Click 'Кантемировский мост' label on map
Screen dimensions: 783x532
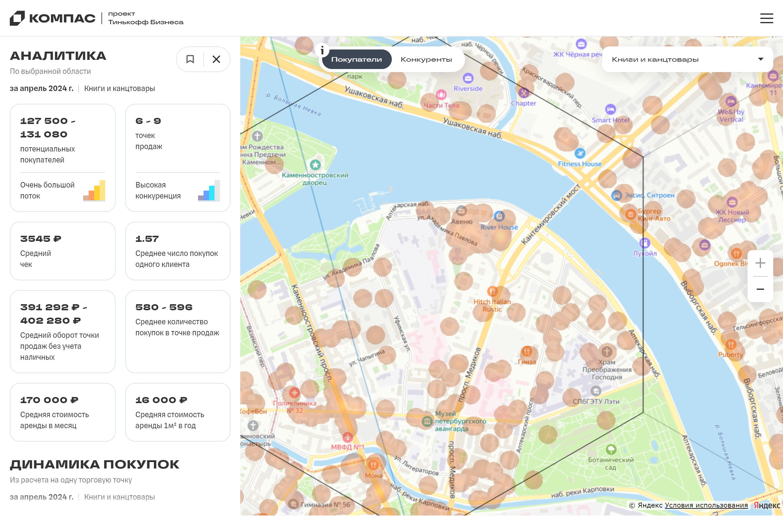point(550,214)
